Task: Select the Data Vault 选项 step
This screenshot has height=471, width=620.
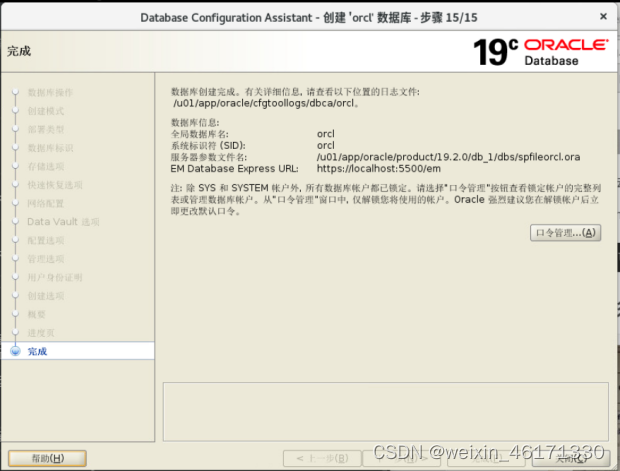Action: pos(63,222)
